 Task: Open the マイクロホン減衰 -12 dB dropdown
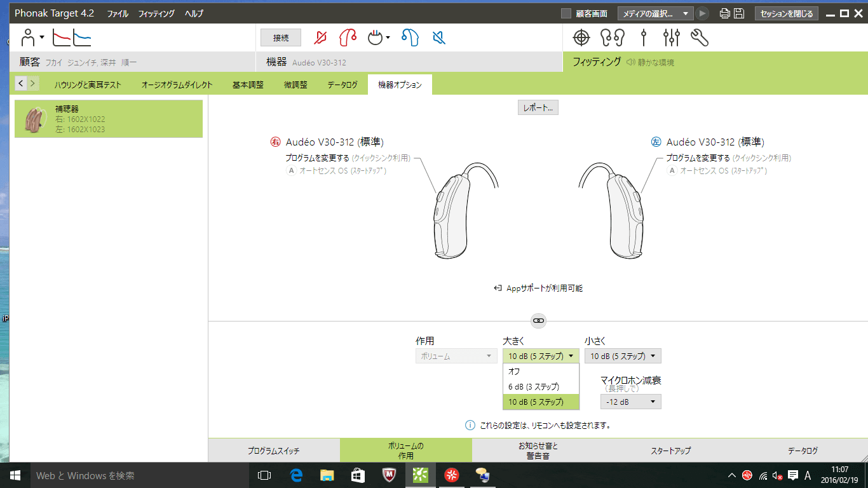[630, 402]
